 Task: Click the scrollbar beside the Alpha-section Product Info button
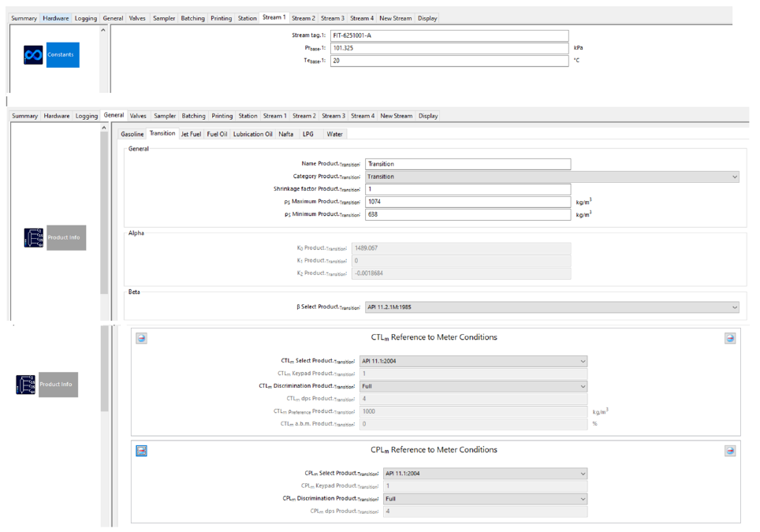tap(104, 213)
